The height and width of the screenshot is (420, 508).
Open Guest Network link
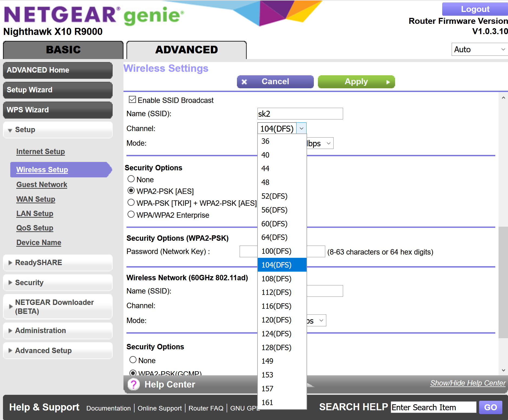click(x=42, y=185)
